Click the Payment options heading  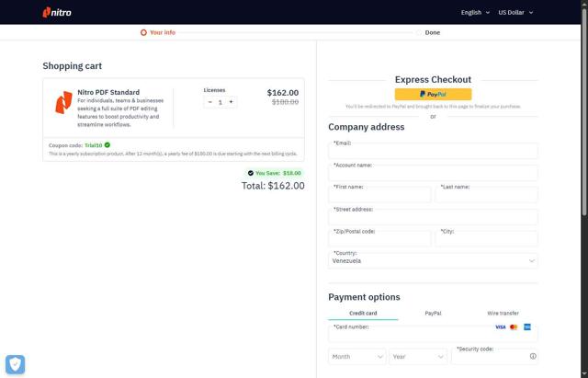(x=364, y=297)
